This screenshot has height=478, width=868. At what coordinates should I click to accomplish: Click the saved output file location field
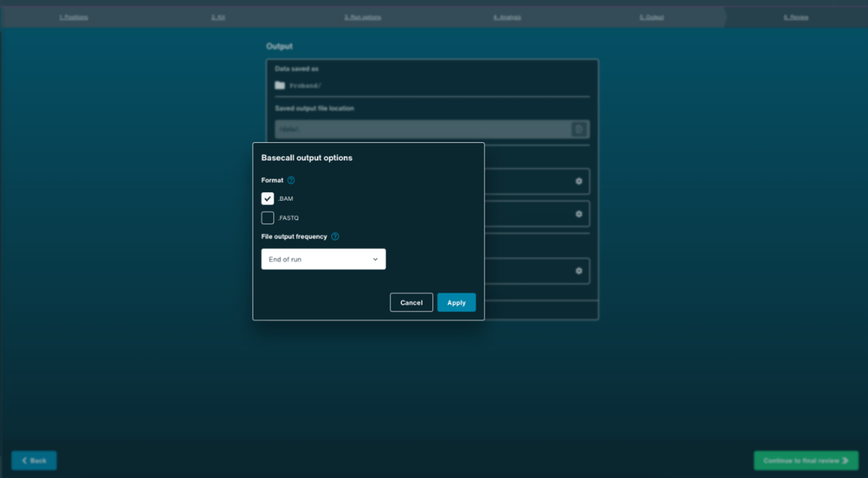pos(432,129)
